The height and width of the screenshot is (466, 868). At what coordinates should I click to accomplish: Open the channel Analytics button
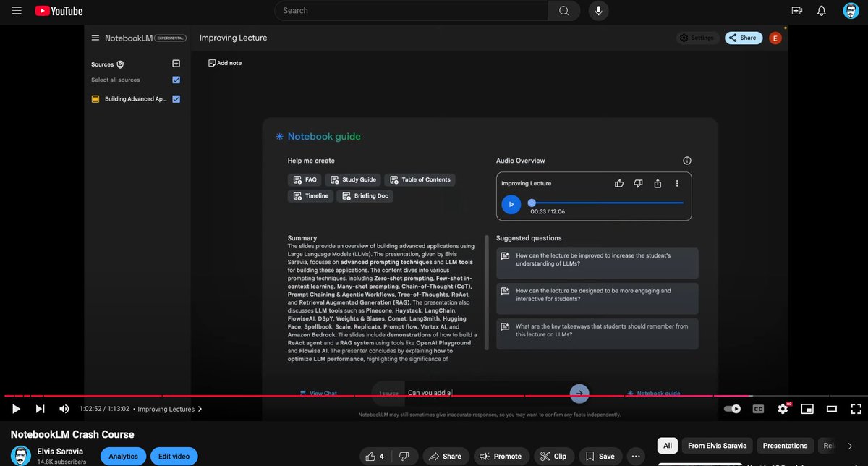(x=123, y=457)
